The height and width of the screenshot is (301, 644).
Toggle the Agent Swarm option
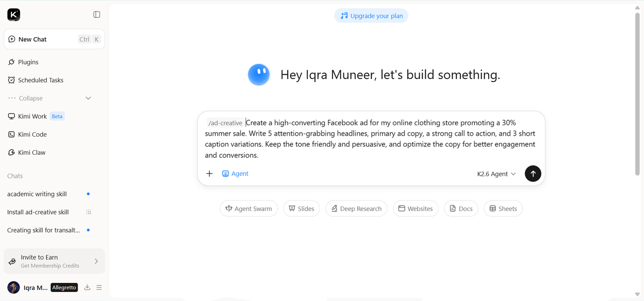coord(249,209)
